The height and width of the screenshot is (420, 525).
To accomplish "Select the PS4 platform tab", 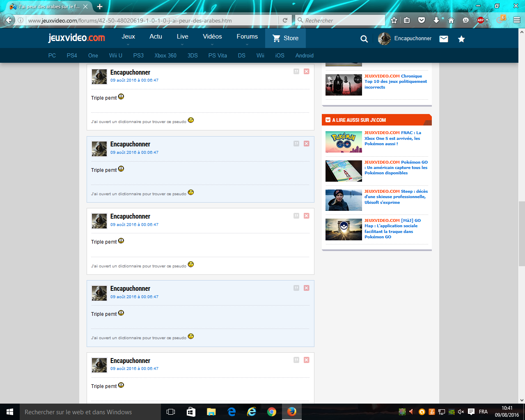I will pos(72,55).
